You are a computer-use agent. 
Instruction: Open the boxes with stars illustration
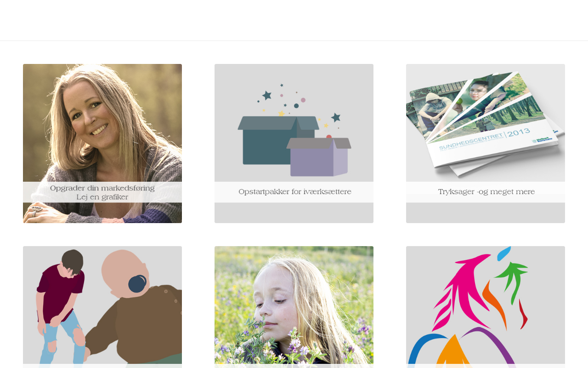point(294,123)
